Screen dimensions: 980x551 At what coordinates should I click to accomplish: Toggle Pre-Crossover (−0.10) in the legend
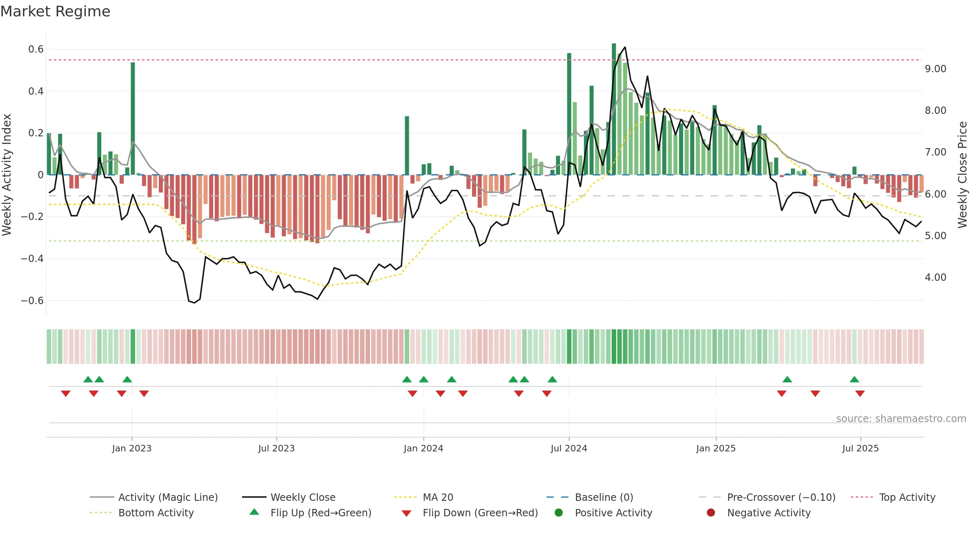767,497
